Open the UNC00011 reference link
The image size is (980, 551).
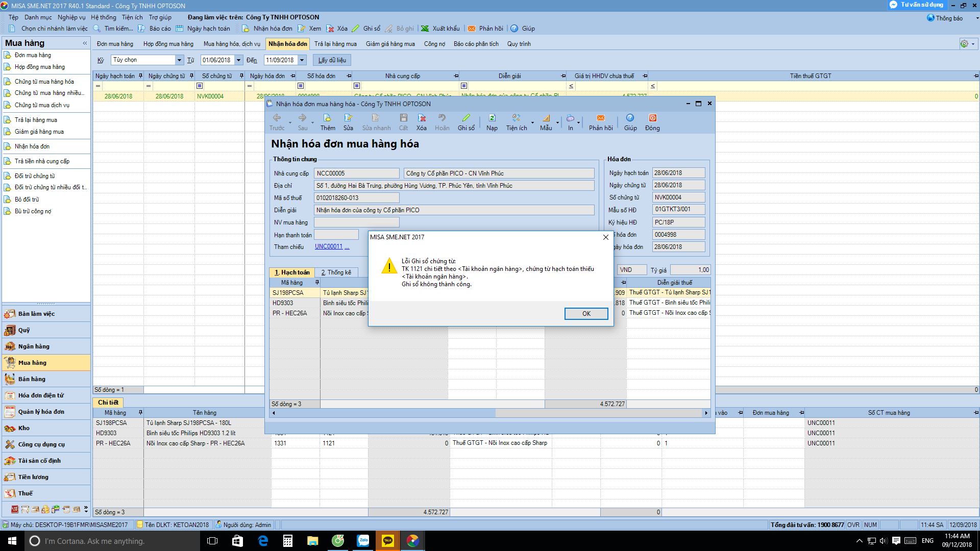(329, 246)
